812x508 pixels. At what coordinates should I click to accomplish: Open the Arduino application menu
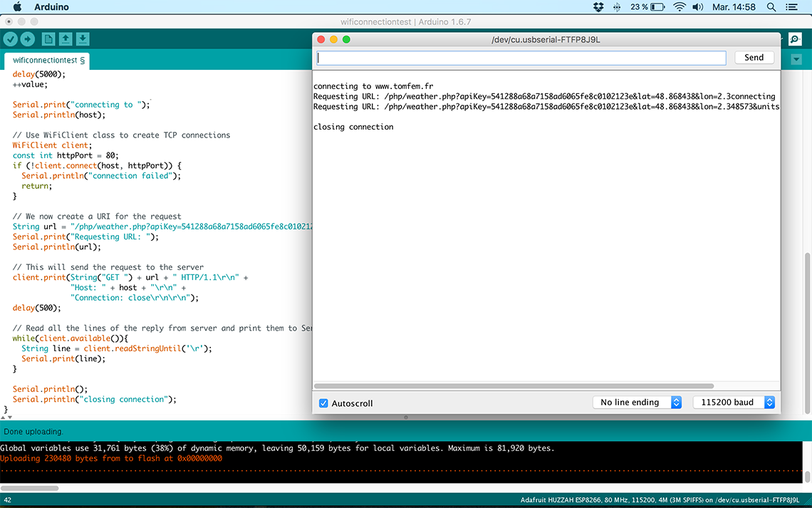[x=51, y=6]
